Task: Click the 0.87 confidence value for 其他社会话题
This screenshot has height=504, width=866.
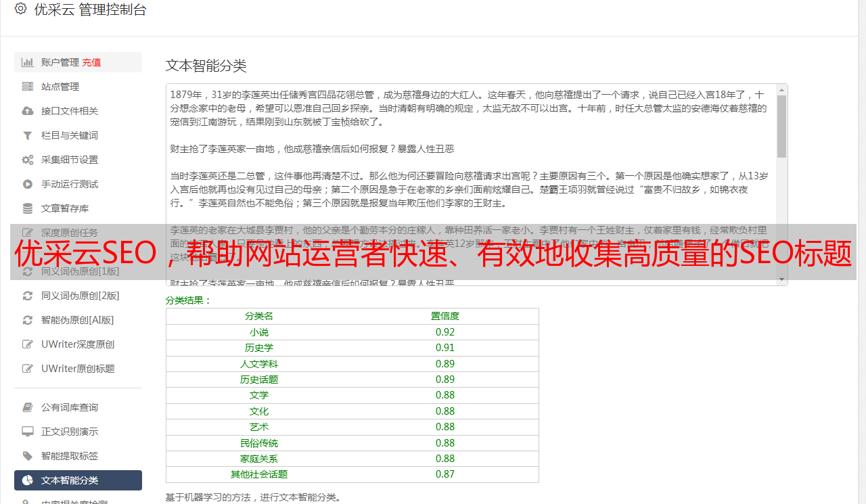Action: pyautogui.click(x=445, y=474)
